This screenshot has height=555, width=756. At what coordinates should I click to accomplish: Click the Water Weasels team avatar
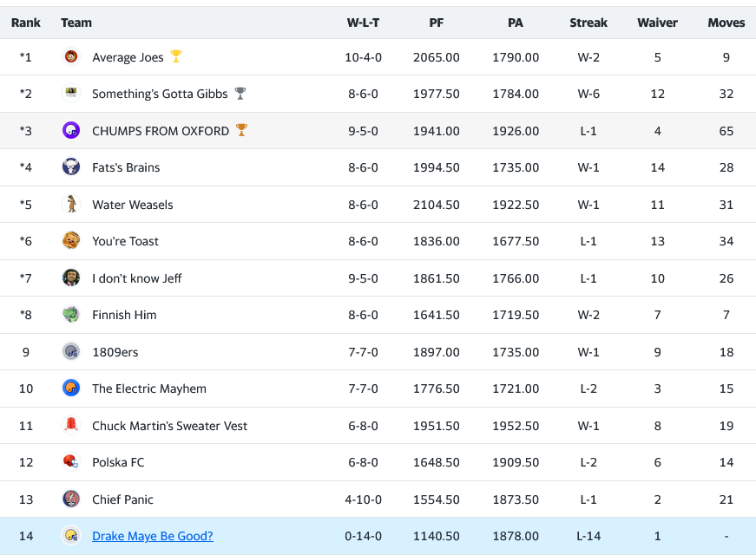[x=71, y=205]
